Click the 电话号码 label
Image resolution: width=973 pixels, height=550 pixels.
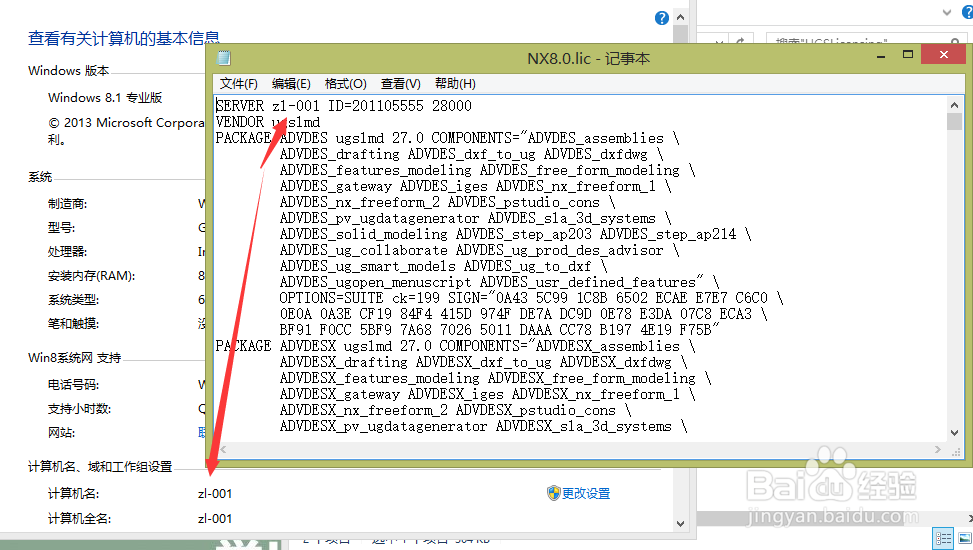(x=73, y=385)
